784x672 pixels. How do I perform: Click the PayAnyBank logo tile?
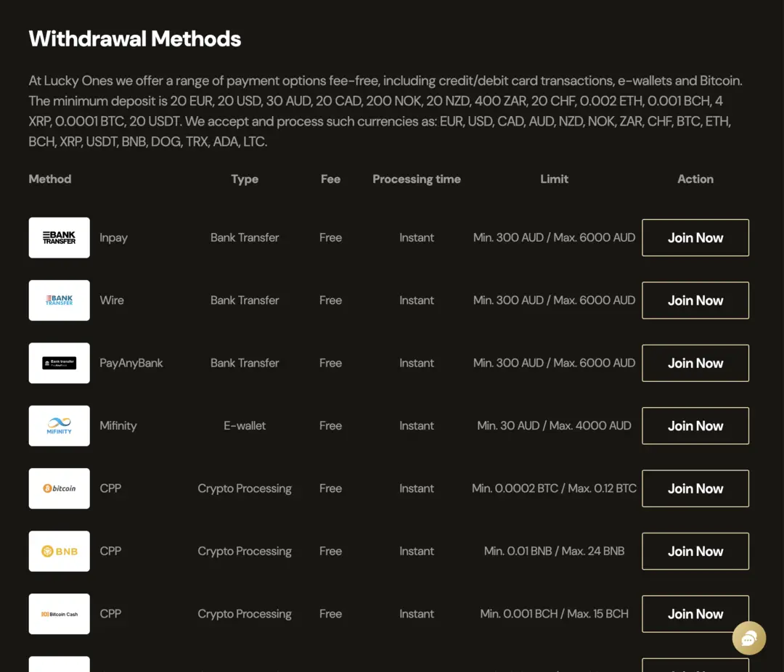point(59,363)
